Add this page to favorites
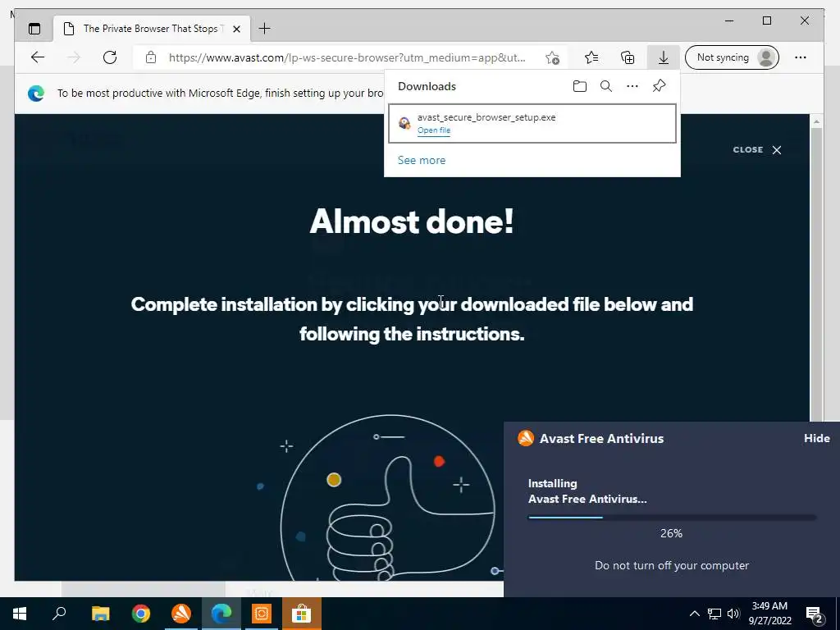The image size is (840, 630). [x=552, y=57]
